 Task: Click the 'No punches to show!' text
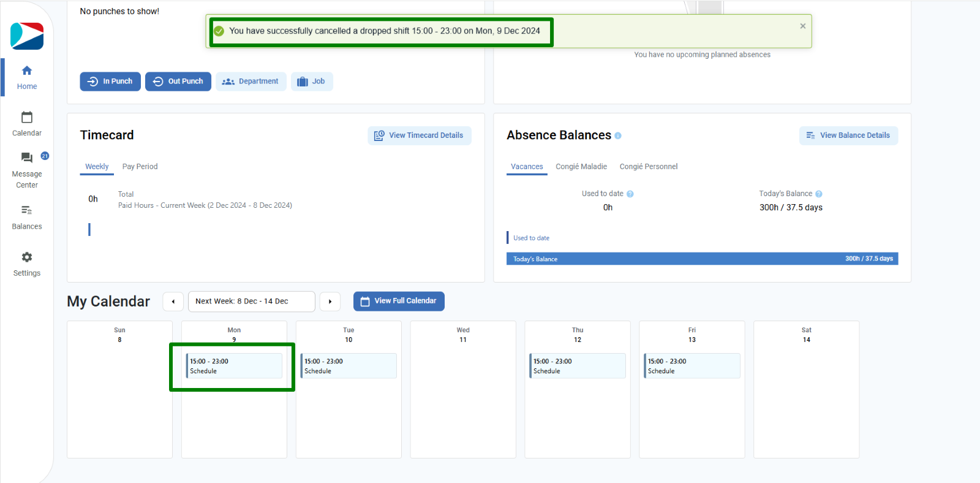click(x=119, y=11)
